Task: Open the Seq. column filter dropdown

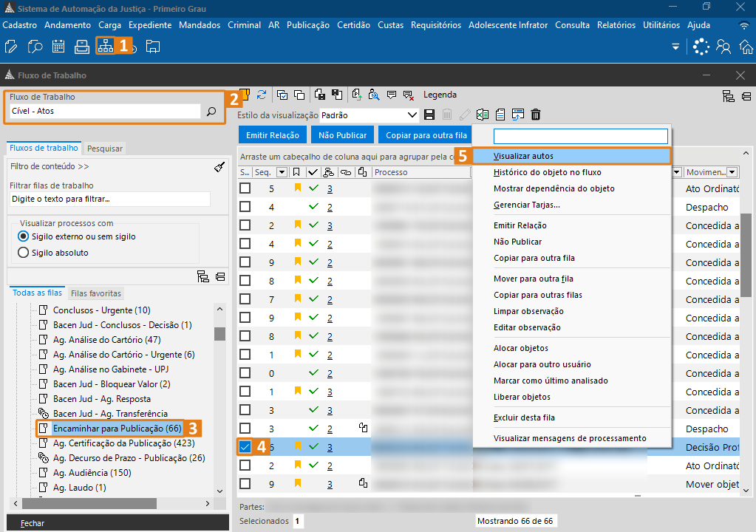Action: point(282,172)
